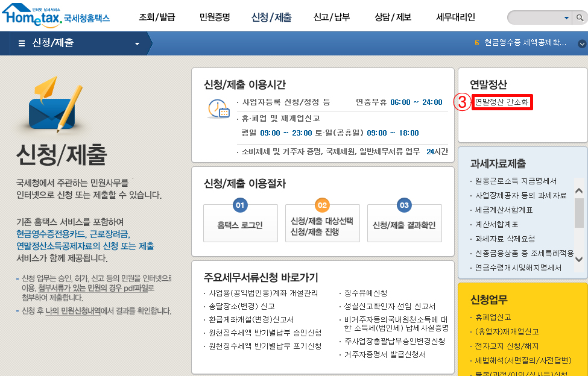Open (휴업자)재개업신고 link
The image size is (588, 376).
click(507, 332)
